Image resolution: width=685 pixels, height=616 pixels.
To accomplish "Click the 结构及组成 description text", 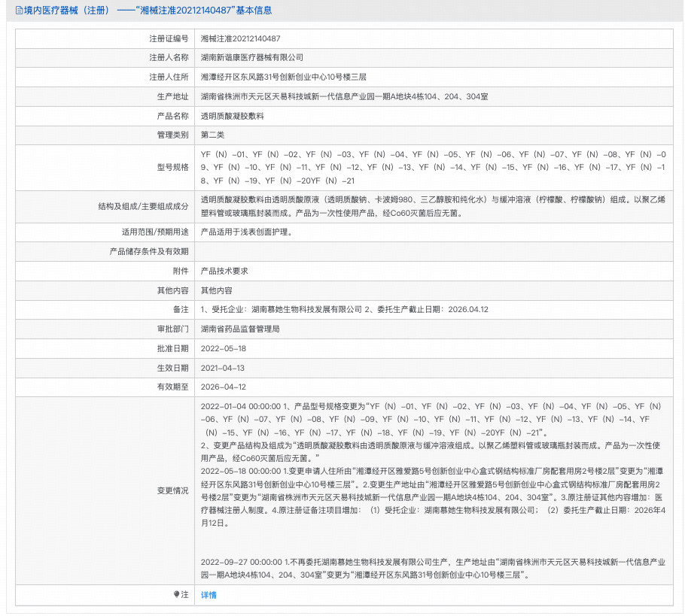I will [x=430, y=206].
